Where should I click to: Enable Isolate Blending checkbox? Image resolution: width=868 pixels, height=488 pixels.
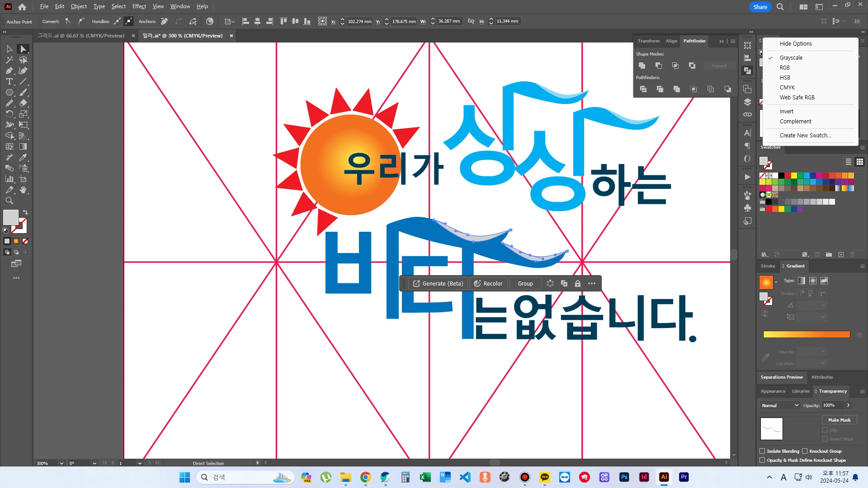(x=762, y=451)
